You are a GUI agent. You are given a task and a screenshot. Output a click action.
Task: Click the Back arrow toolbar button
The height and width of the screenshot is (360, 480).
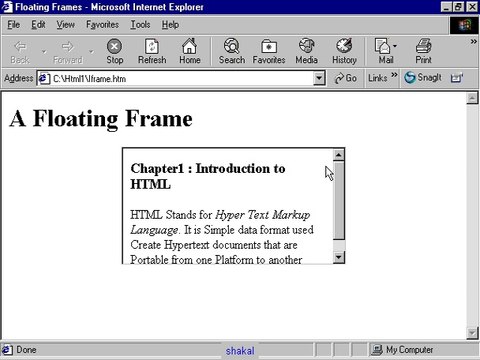click(20, 52)
